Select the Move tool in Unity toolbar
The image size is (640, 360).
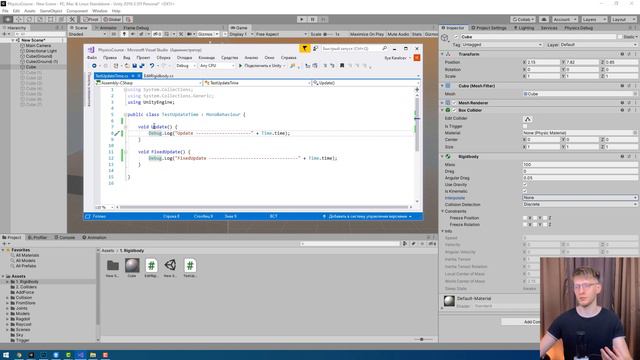pyautogui.click(x=19, y=19)
